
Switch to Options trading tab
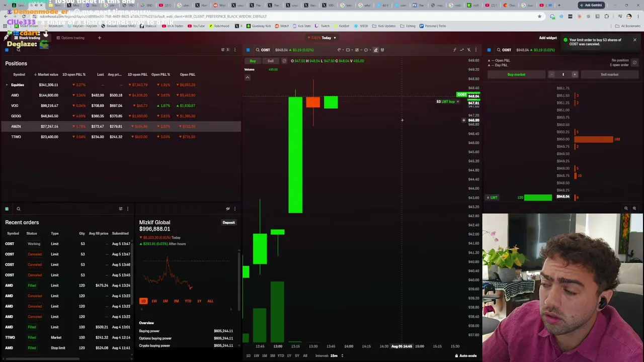point(70,38)
